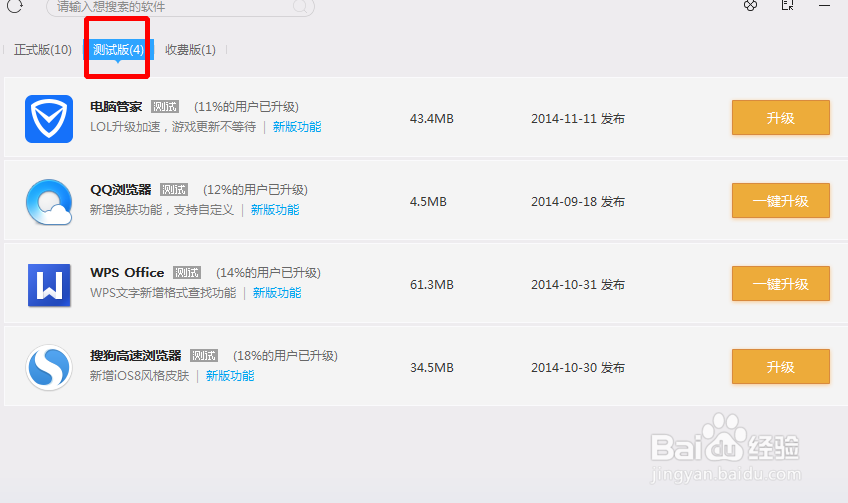The height and width of the screenshot is (503, 848).
Task: Switch to the 正式版(10) tab
Action: click(43, 50)
